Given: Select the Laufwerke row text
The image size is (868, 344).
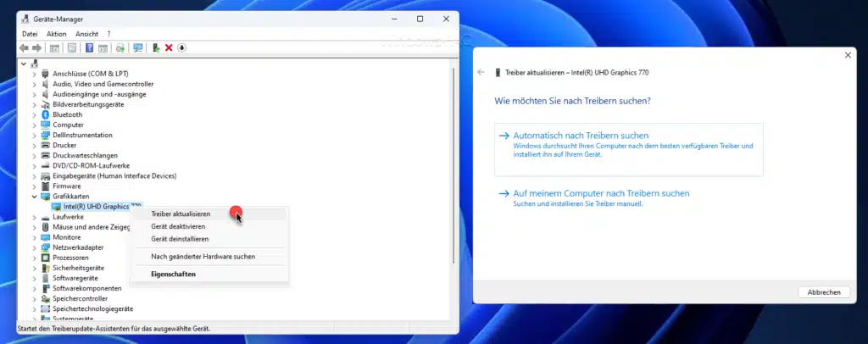Looking at the screenshot, I should click(68, 217).
